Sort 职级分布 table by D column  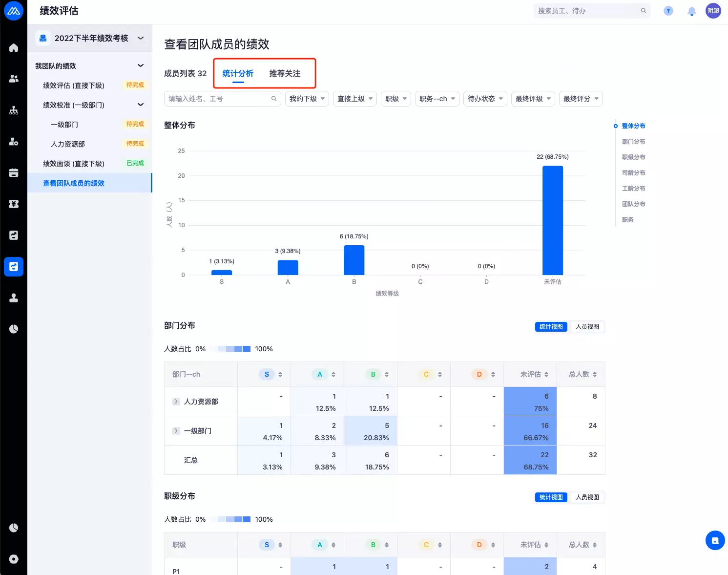[x=493, y=545]
